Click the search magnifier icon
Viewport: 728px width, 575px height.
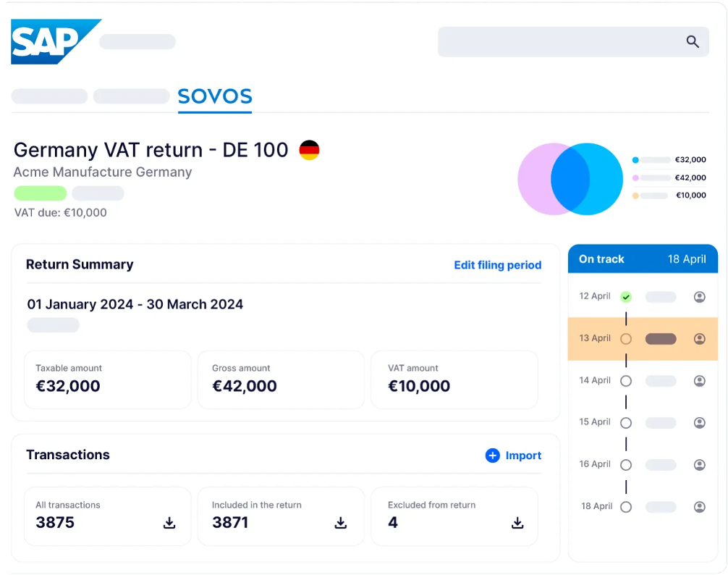[693, 42]
